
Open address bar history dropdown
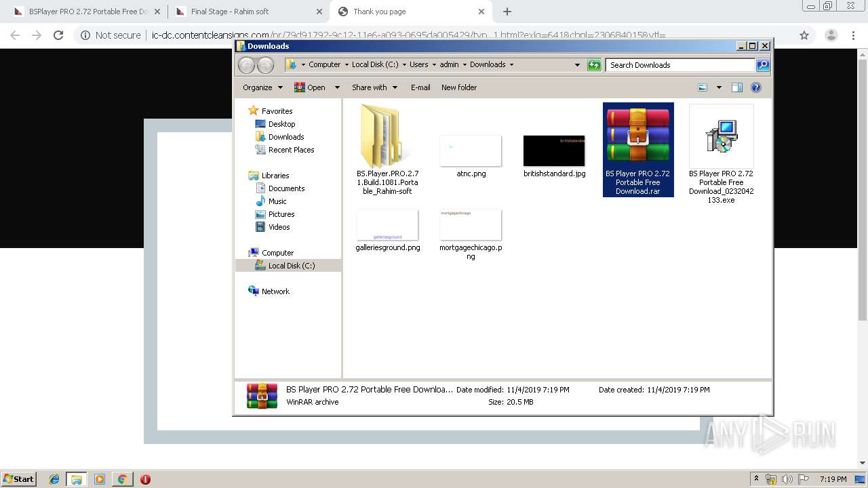[x=577, y=65]
